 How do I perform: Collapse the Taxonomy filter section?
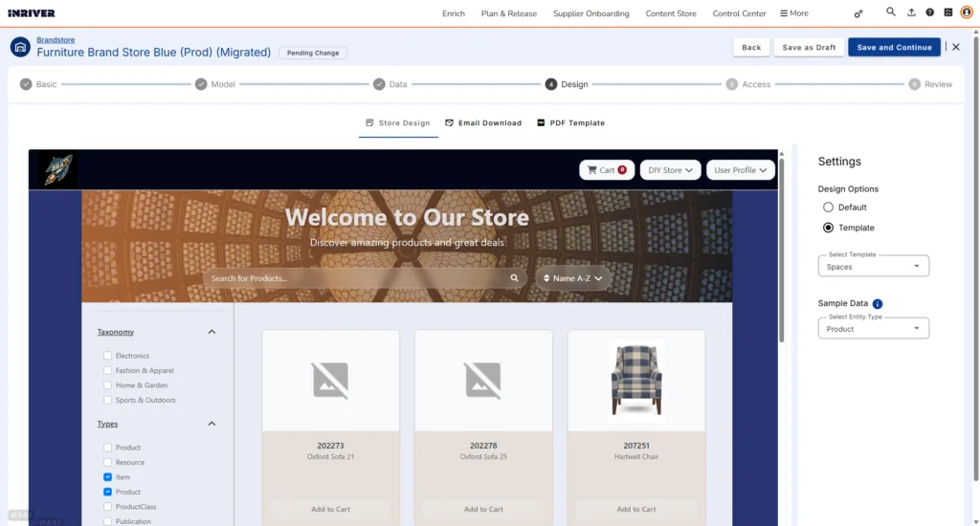pyautogui.click(x=212, y=332)
